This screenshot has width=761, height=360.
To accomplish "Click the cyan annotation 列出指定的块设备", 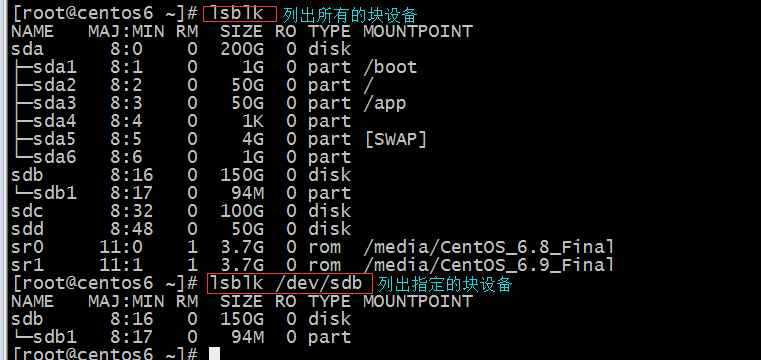I will 445,284.
